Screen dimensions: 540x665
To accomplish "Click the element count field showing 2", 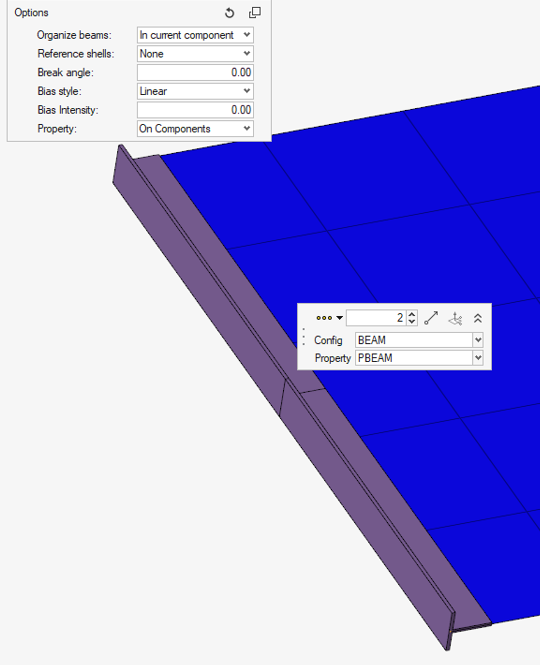I will 376,318.
